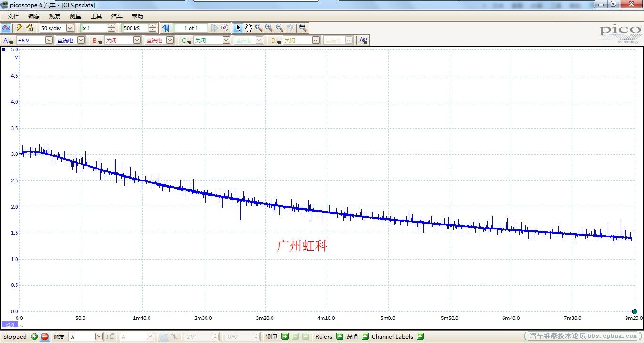Open channel B 直流电 coupling dropdown

(x=170, y=41)
